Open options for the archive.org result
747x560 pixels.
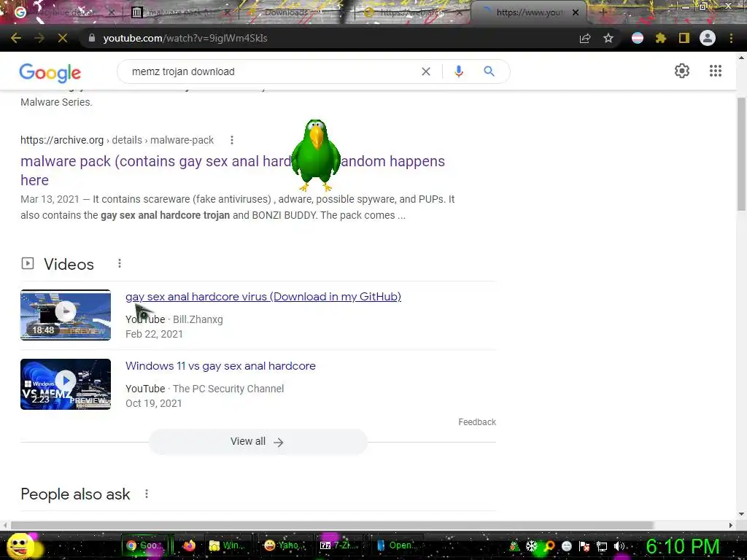point(232,140)
